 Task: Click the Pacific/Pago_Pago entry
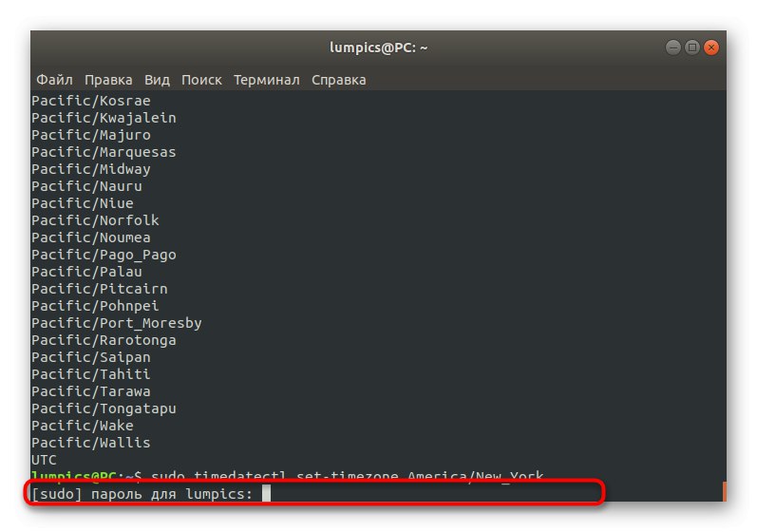(104, 255)
